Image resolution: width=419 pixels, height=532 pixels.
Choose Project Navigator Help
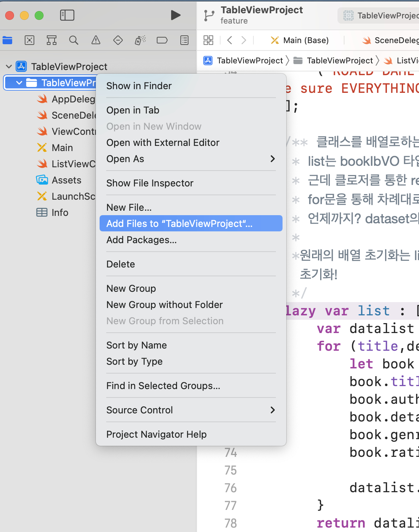pyautogui.click(x=191, y=434)
